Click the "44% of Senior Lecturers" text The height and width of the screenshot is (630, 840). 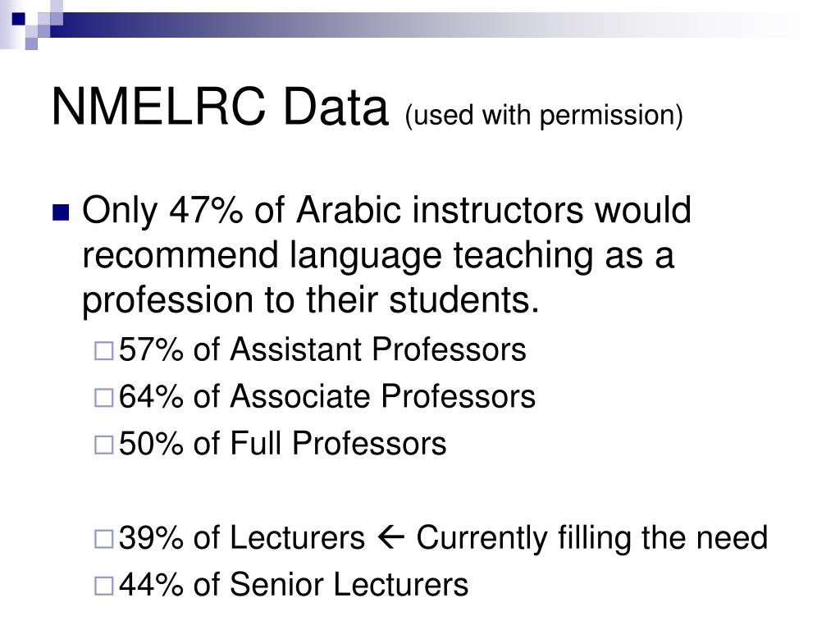(x=294, y=584)
